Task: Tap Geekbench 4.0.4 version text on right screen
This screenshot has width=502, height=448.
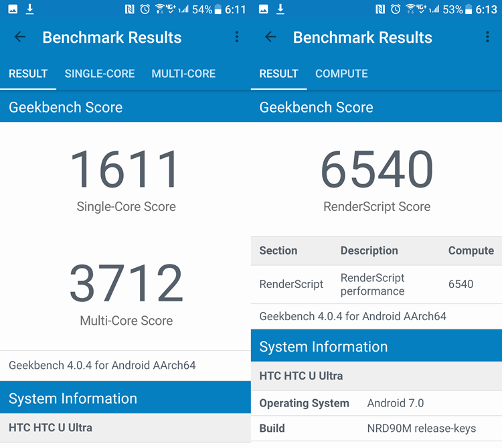Action: coord(353,316)
